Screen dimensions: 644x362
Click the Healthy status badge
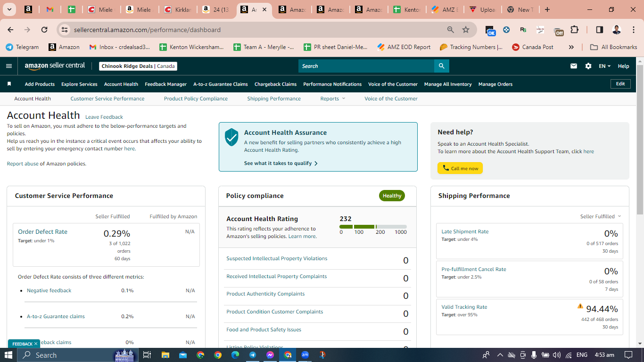(x=392, y=196)
